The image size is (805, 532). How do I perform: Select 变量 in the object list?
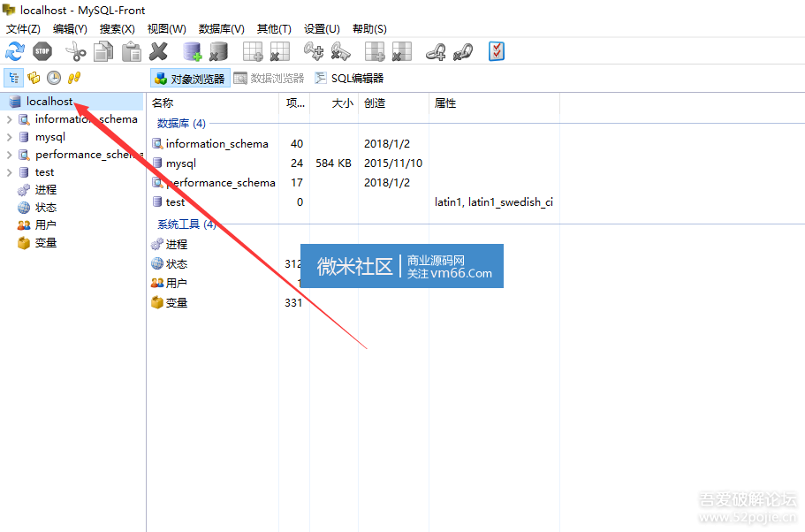click(x=177, y=303)
